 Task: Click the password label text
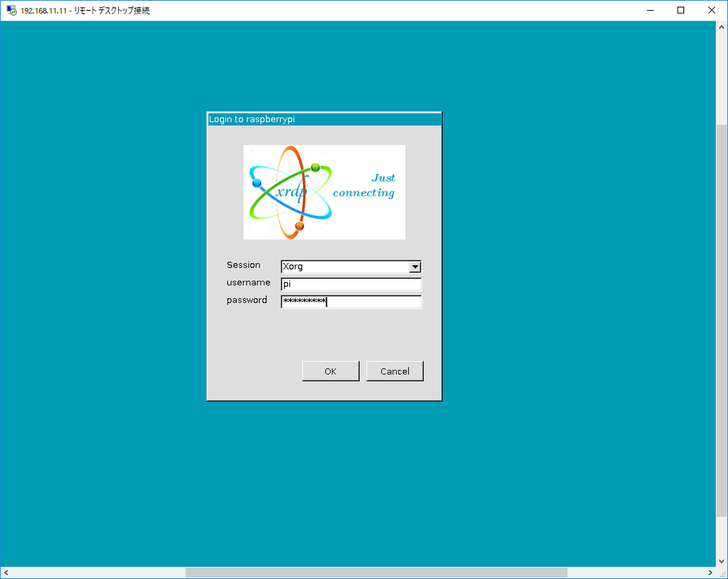click(x=247, y=300)
